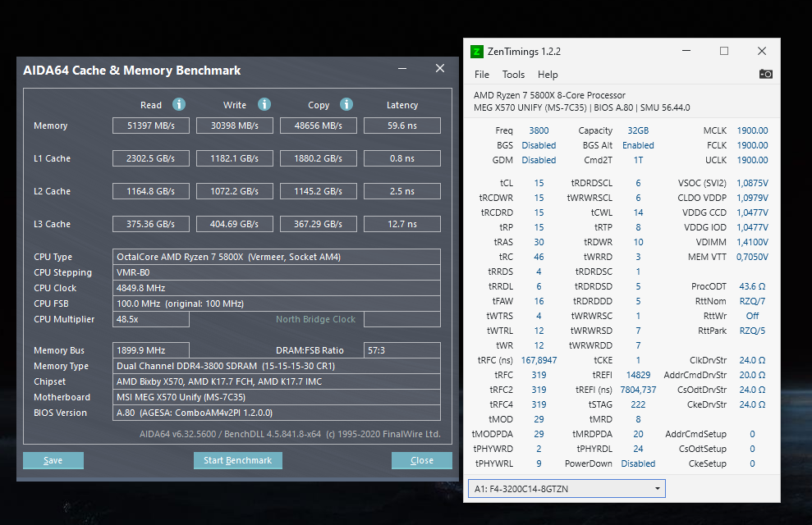The width and height of the screenshot is (812, 525).
Task: Click Start Benchmark in AIDA64
Action: (x=238, y=460)
